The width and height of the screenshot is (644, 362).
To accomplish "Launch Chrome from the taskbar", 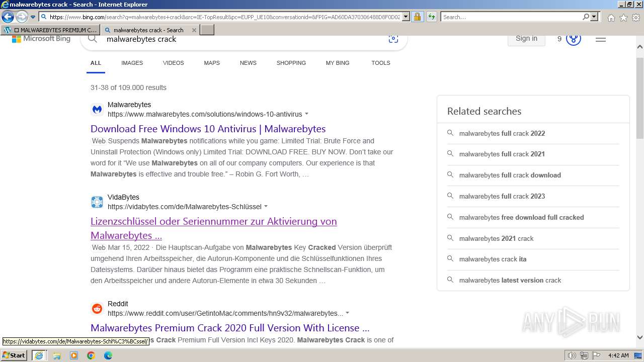I will 91,355.
